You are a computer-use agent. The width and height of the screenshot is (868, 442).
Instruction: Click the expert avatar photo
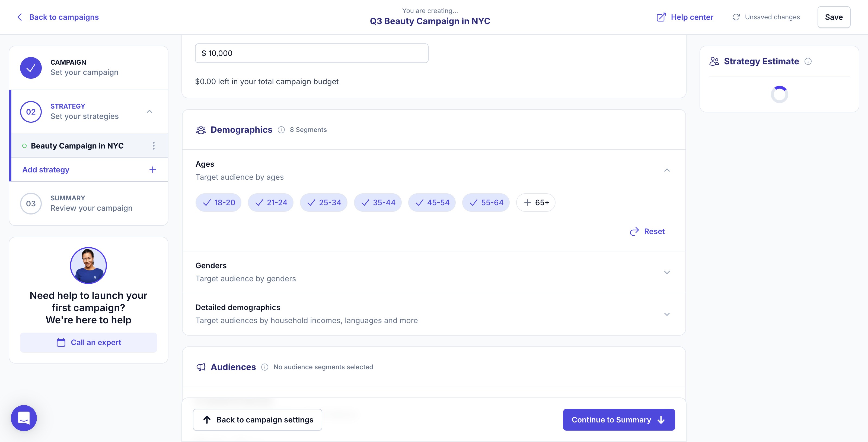tap(88, 266)
